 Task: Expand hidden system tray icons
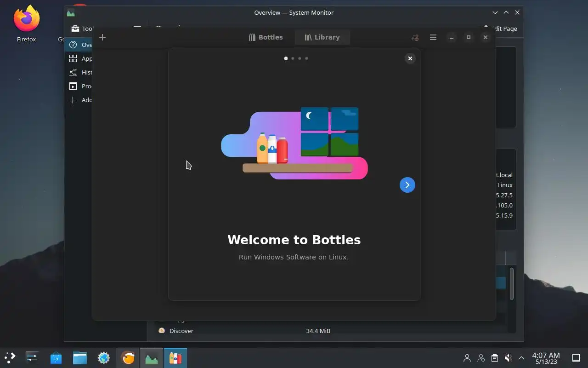pyautogui.click(x=521, y=358)
